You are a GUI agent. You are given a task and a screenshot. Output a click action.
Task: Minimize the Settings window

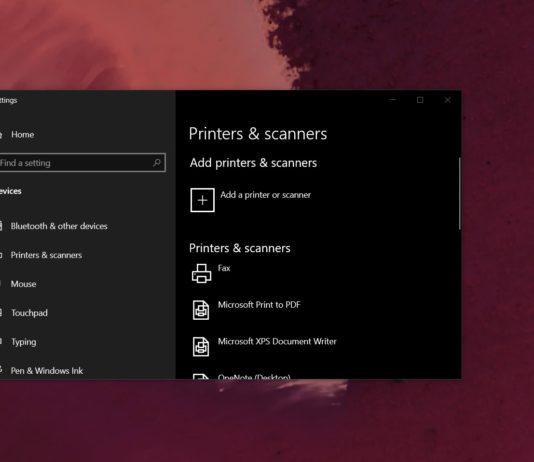pyautogui.click(x=393, y=100)
